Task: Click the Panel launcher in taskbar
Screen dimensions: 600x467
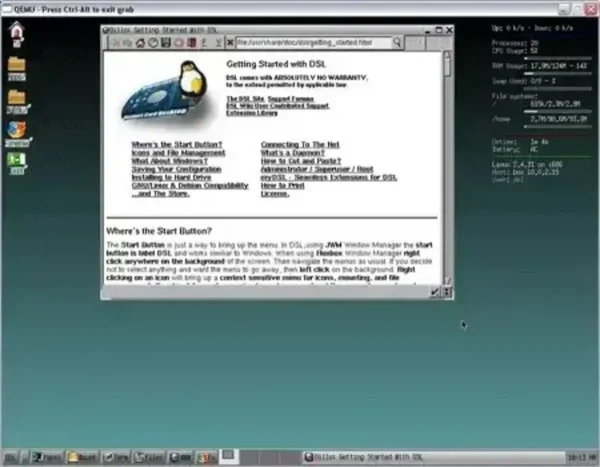Action: (x=47, y=457)
